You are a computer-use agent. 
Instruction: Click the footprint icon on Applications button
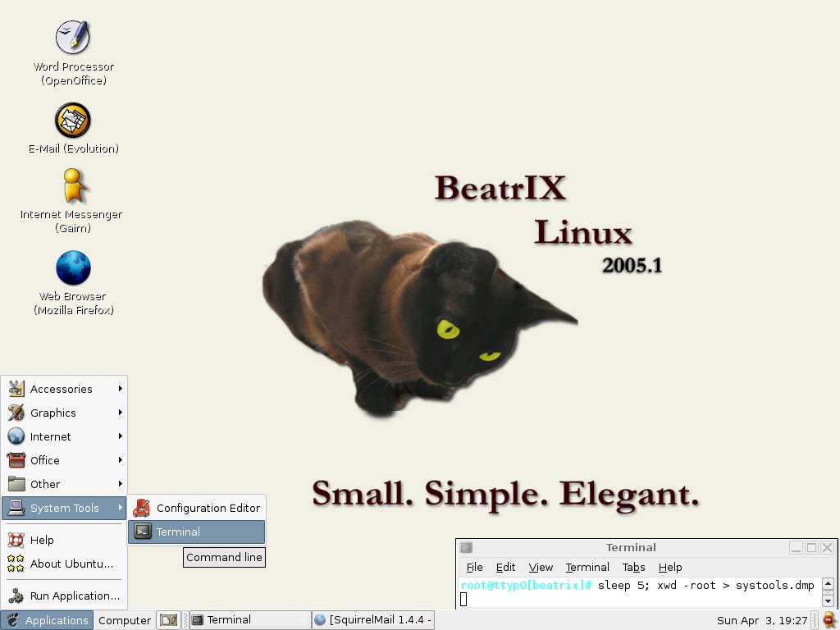[x=13, y=620]
